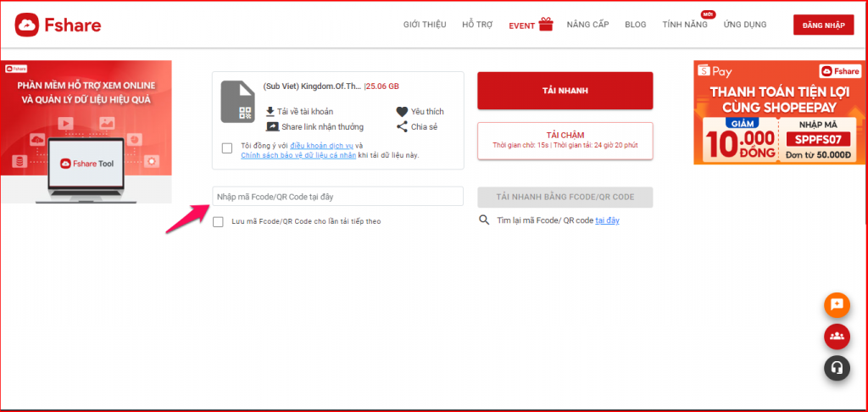Enable Lưu mã Fcode/QR Code checkbox
The image size is (868, 412).
coord(219,221)
